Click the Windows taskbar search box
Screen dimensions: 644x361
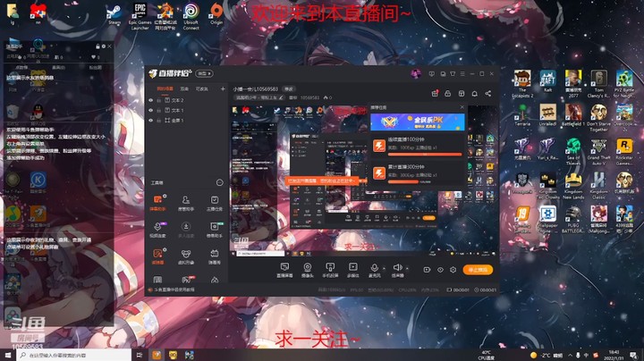pos(74,355)
